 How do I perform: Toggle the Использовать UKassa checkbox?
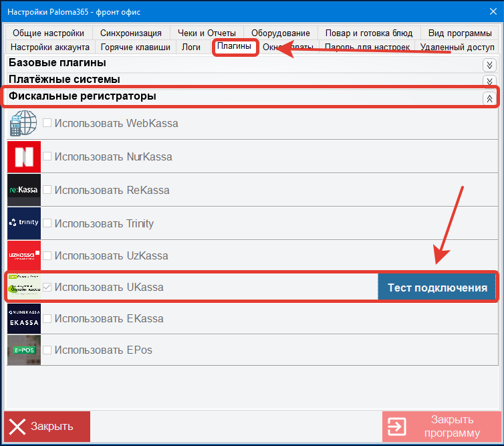pyautogui.click(x=47, y=288)
